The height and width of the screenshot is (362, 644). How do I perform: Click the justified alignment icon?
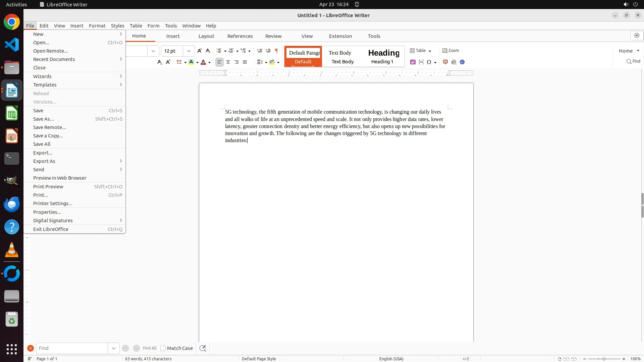tap(245, 62)
